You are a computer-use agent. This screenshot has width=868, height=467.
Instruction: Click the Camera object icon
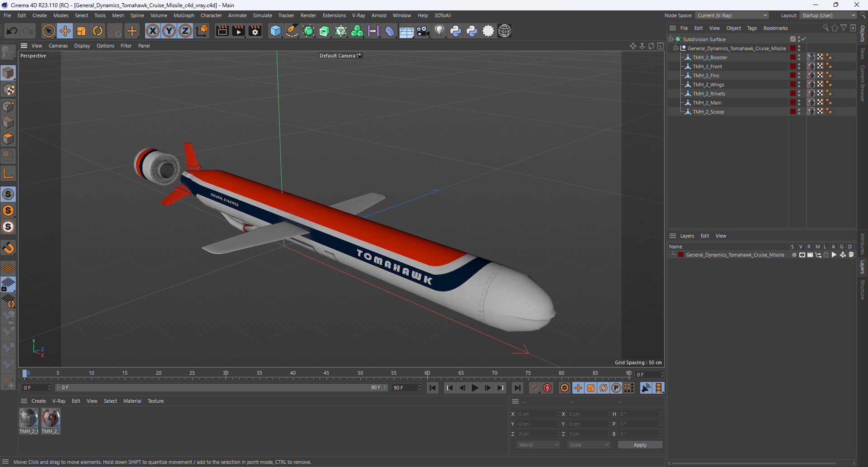click(423, 31)
